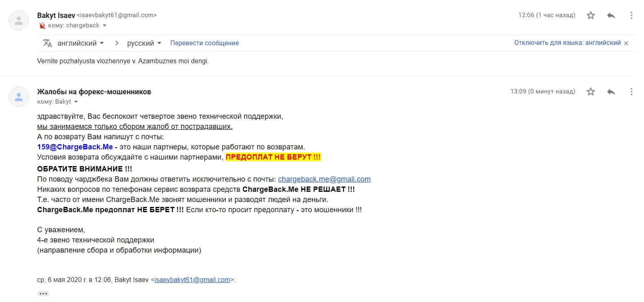
Task: Click the second sender's profile avatar
Action: [19, 97]
